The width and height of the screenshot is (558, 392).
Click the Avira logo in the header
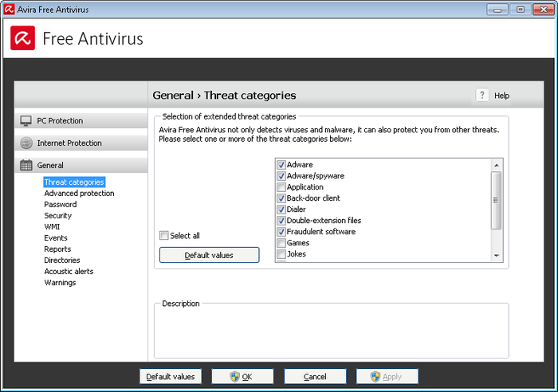pos(23,38)
